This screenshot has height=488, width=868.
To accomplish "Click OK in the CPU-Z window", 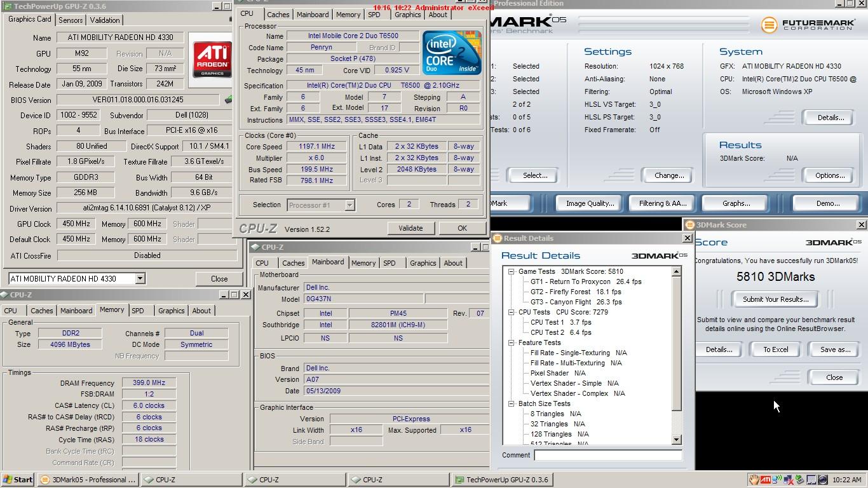I will (x=462, y=228).
